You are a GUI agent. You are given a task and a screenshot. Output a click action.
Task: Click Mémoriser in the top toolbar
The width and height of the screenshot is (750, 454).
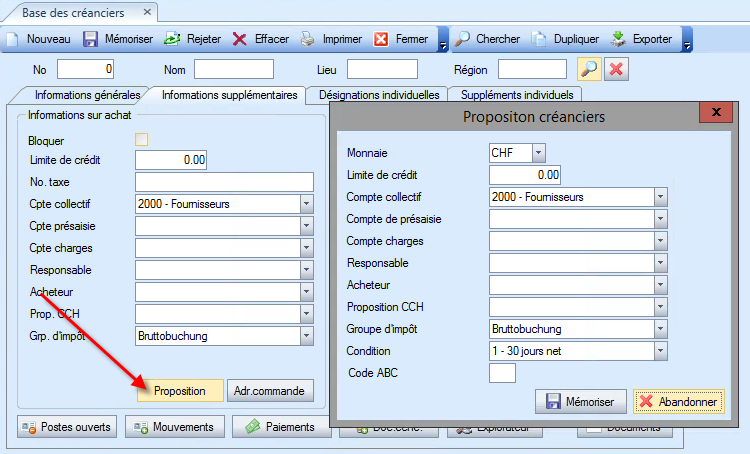click(x=118, y=39)
